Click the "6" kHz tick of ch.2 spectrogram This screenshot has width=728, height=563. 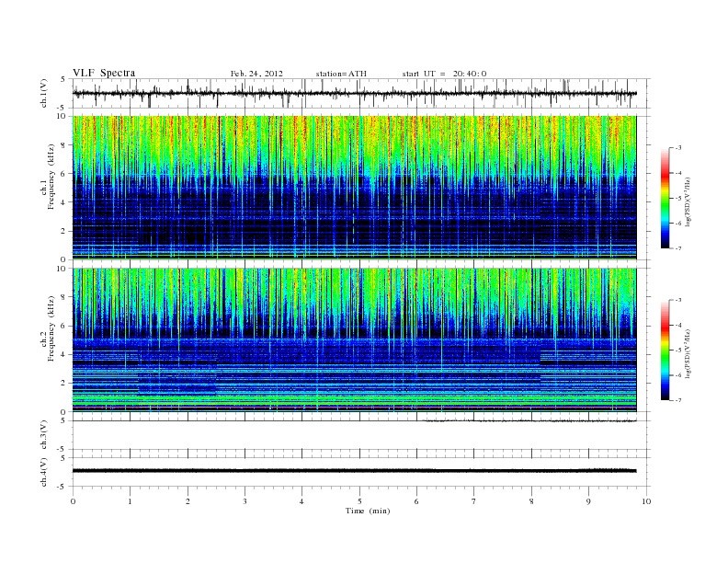63,326
